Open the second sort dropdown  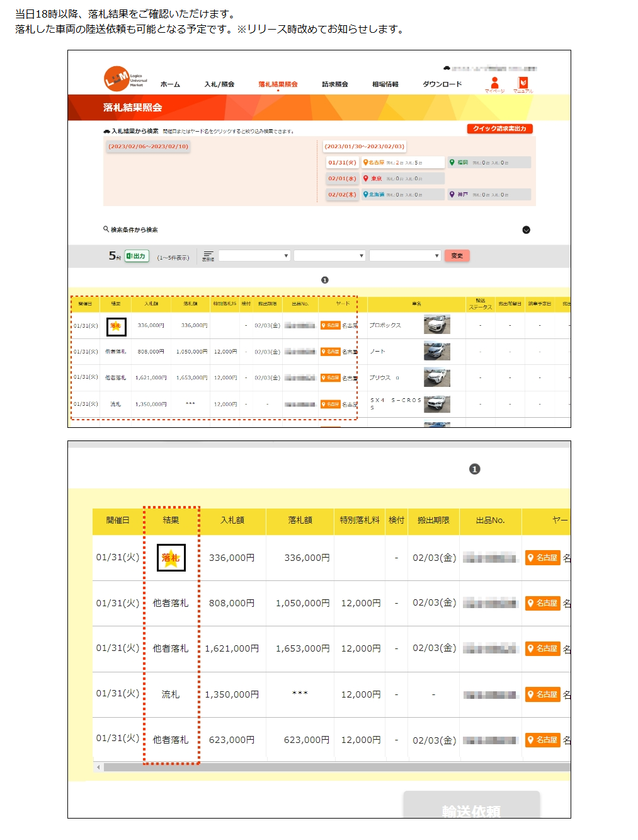(329, 256)
